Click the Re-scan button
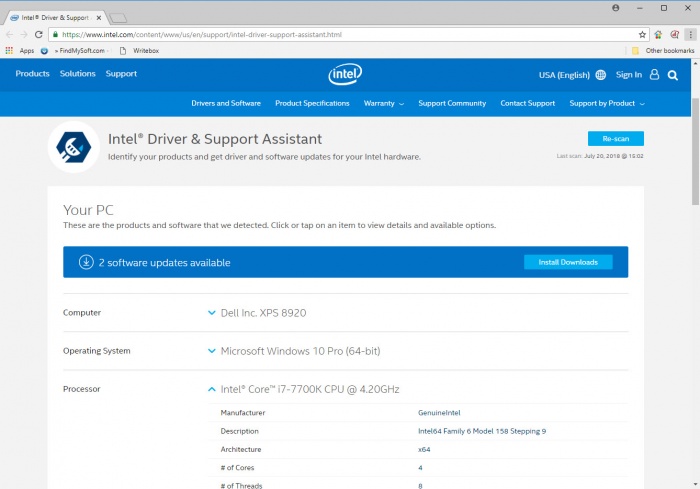Image resolution: width=700 pixels, height=489 pixels. click(616, 138)
